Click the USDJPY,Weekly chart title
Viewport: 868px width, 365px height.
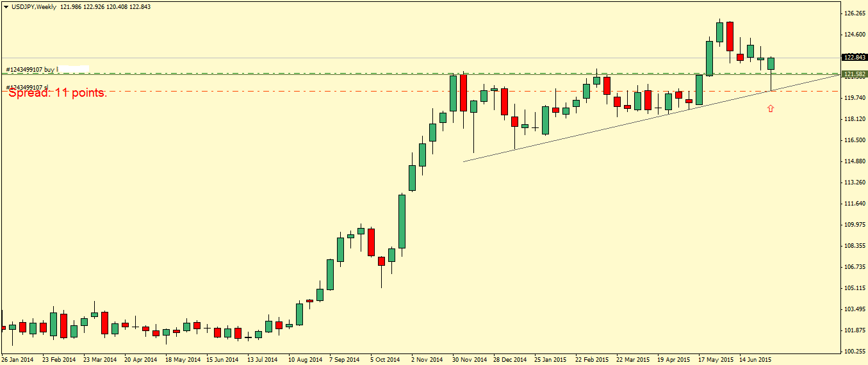click(33, 7)
